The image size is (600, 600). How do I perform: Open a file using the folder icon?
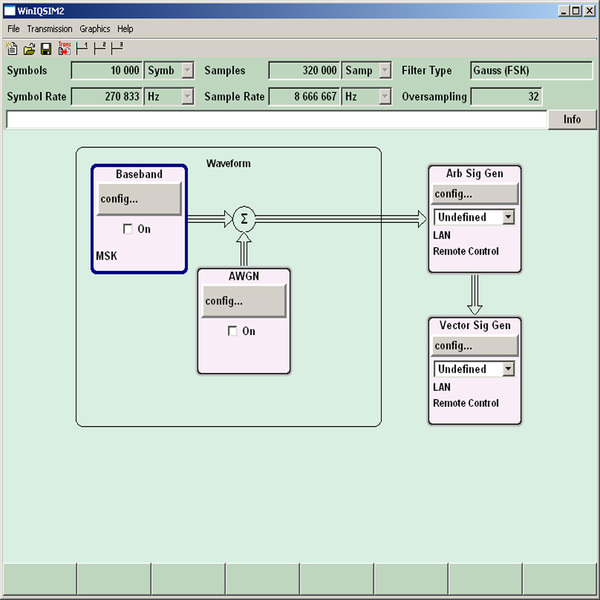(x=29, y=49)
